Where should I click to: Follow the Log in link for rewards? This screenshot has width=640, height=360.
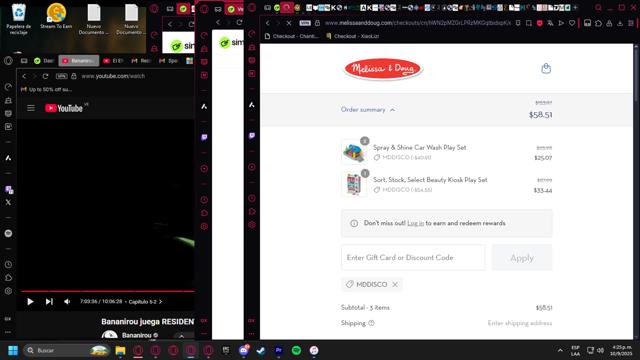(416, 223)
